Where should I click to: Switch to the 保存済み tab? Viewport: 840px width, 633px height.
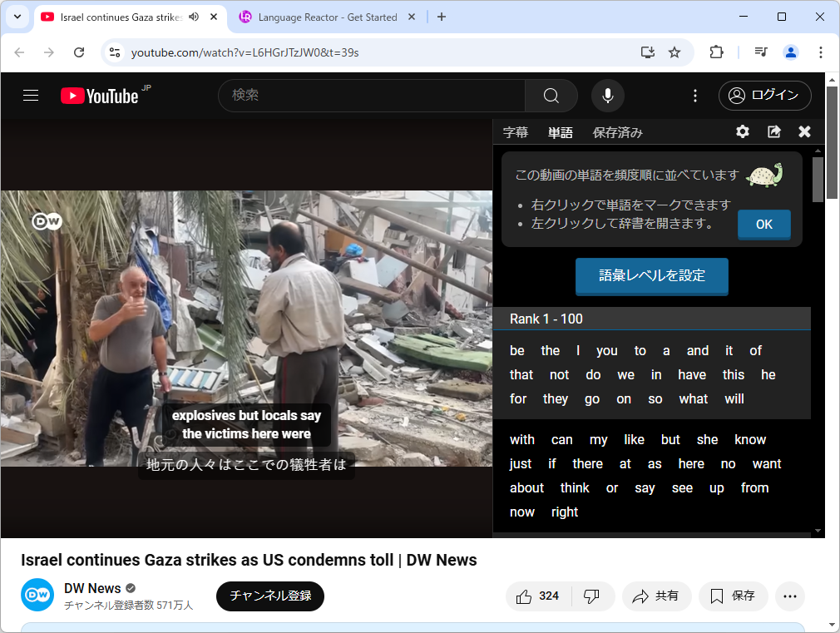(617, 132)
